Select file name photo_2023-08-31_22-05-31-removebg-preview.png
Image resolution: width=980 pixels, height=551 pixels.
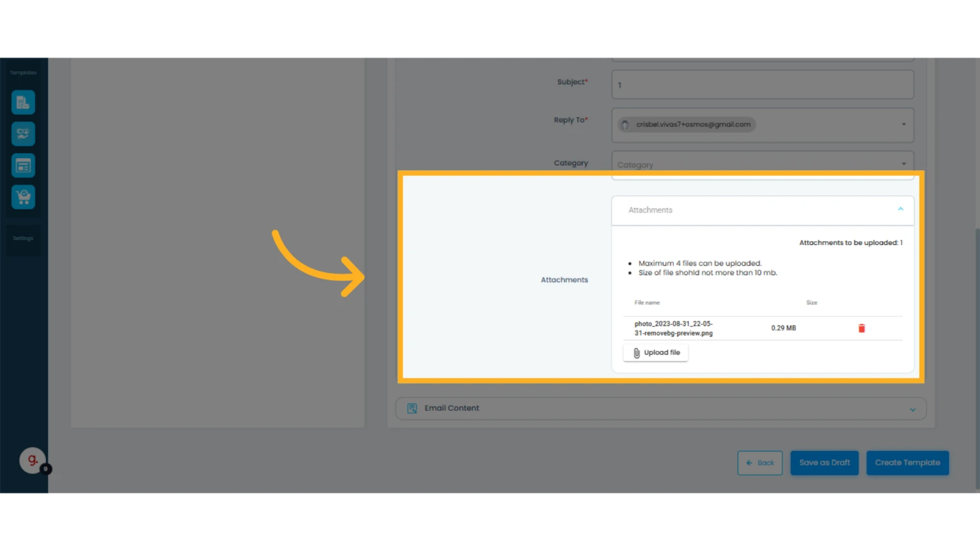coord(673,328)
